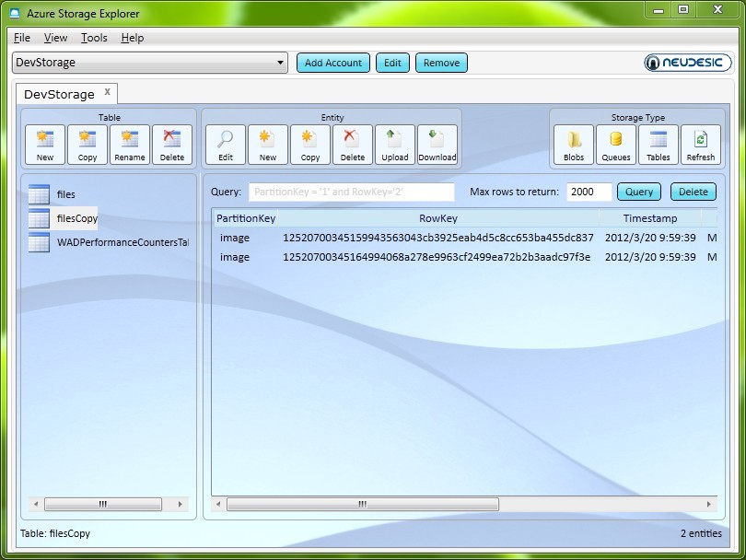This screenshot has width=746, height=560.
Task: Download entities from the table
Action: click(437, 145)
